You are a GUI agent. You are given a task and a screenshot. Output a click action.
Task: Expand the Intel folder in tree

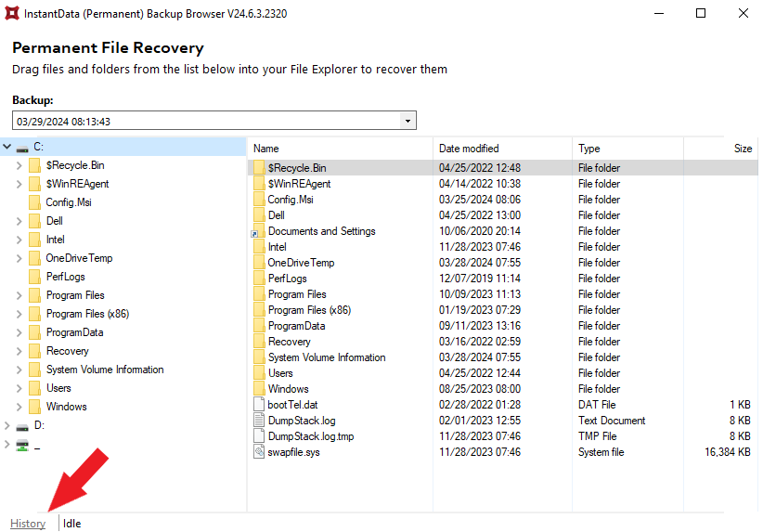(19, 240)
